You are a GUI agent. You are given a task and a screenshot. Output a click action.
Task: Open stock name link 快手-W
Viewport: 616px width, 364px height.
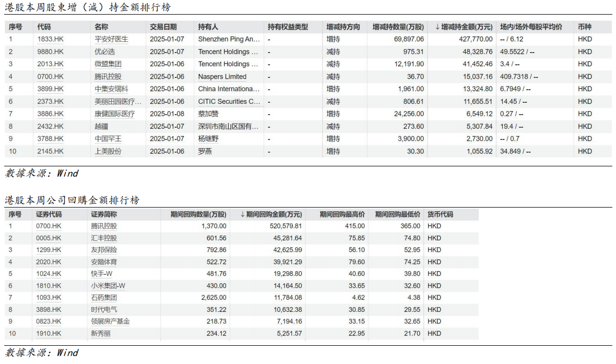[102, 274]
